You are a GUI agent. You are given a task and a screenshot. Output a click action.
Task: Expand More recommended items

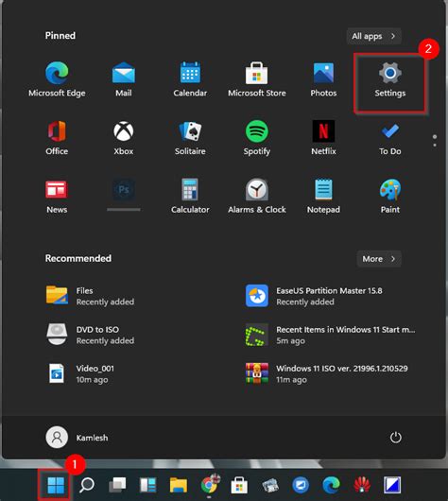379,258
